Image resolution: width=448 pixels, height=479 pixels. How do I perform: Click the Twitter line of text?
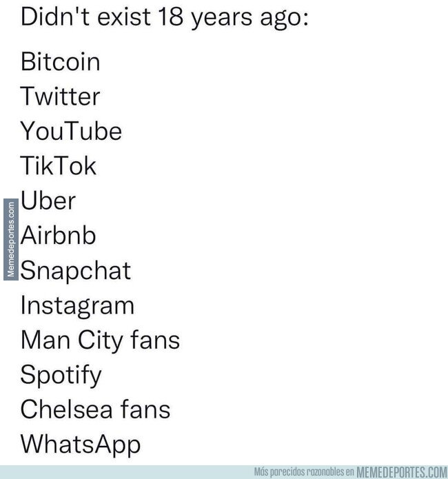pos(60,96)
